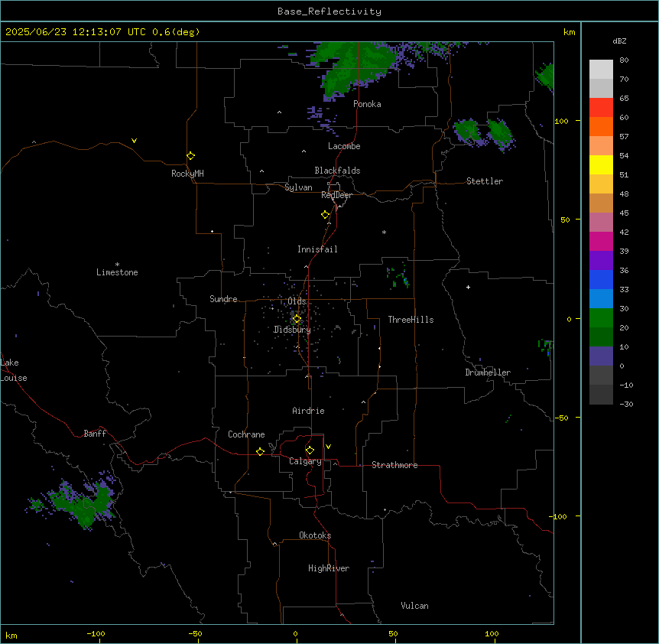This screenshot has height=644, width=659.
Task: Select the yellow diamond marker between Olds and Didsbury
Action: pos(297,319)
